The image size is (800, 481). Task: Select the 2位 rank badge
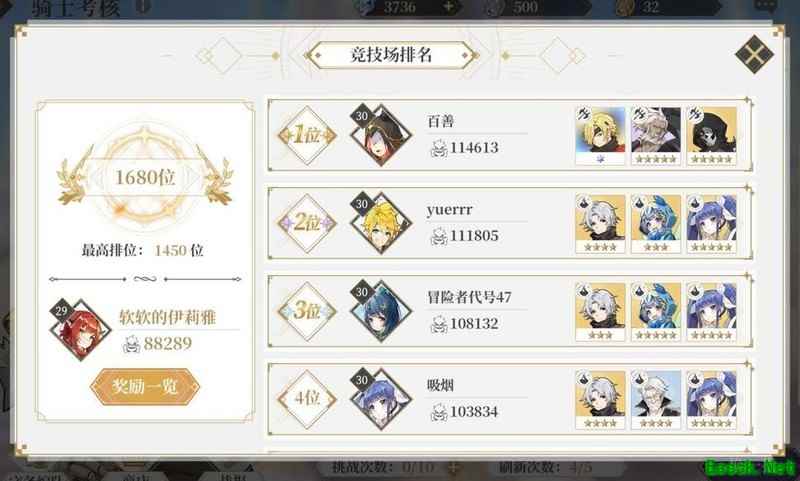307,223
